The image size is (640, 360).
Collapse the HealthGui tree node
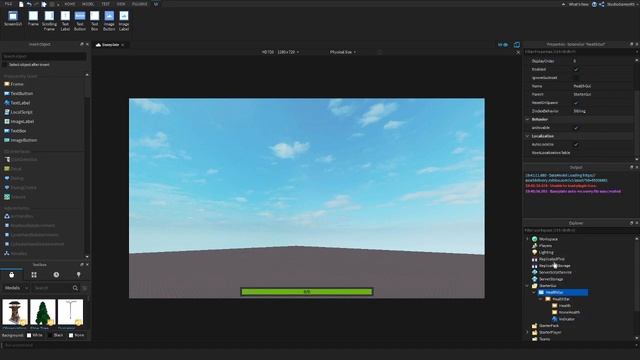tap(534, 292)
